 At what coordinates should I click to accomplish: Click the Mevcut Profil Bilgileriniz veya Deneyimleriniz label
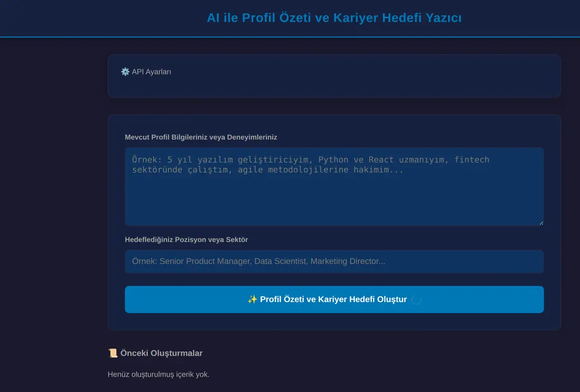click(201, 137)
